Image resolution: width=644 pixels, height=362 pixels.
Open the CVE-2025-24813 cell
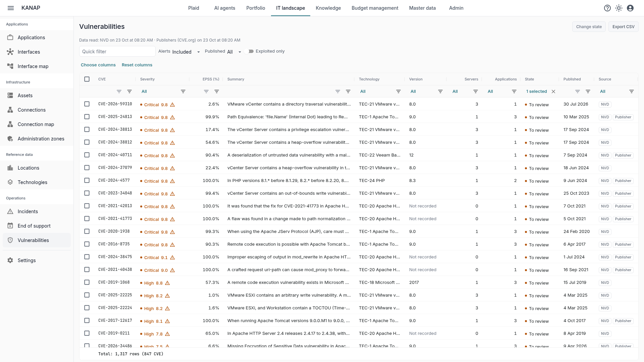115,117
